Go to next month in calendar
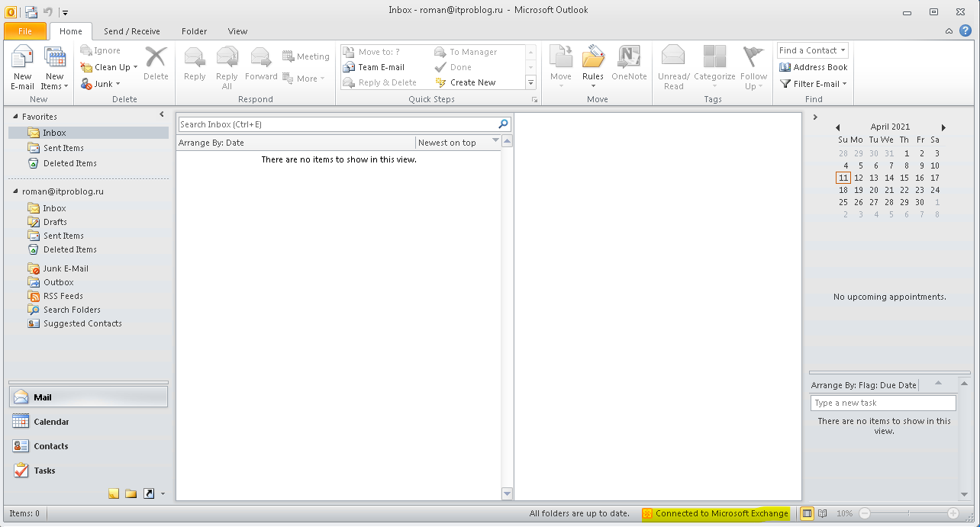Screen dimensions: 980x527 (943, 127)
